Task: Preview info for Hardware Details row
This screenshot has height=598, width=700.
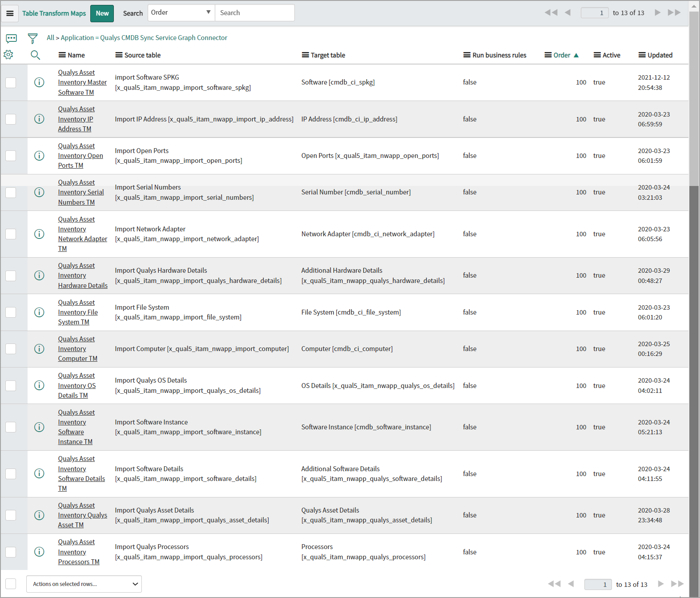Action: [x=39, y=275]
